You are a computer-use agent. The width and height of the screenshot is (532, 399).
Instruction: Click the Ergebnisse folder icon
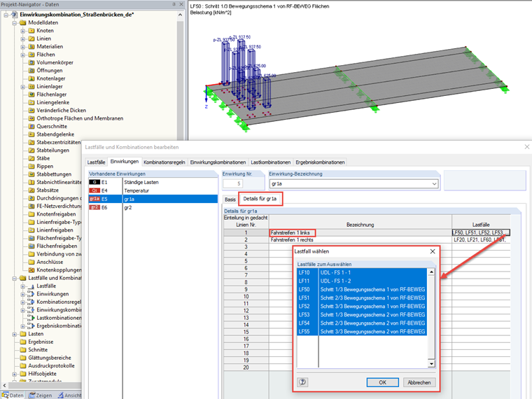(x=22, y=342)
